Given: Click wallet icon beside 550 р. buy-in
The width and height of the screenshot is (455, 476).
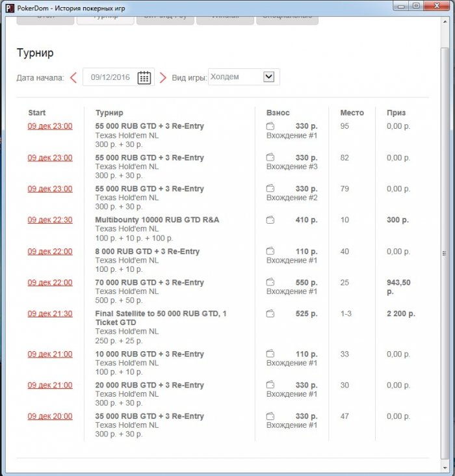Looking at the screenshot, I should pyautogui.click(x=270, y=282).
